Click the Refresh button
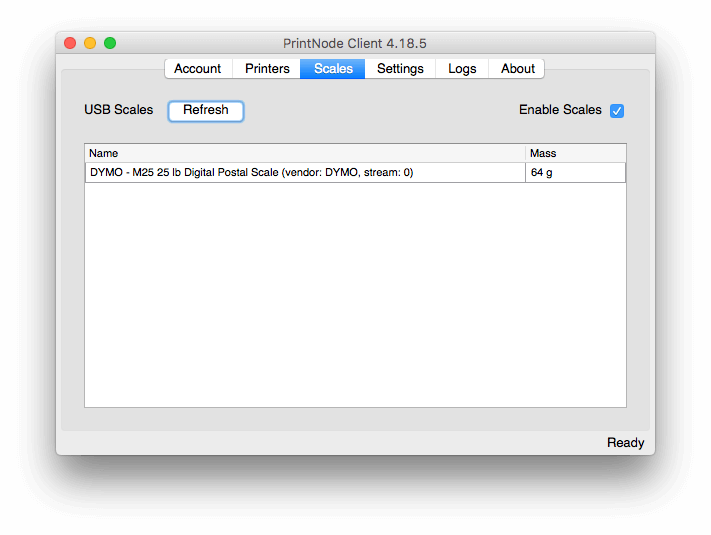 pos(206,111)
